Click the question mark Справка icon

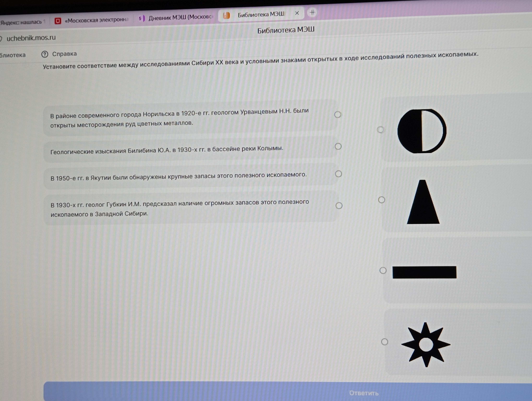pos(45,54)
